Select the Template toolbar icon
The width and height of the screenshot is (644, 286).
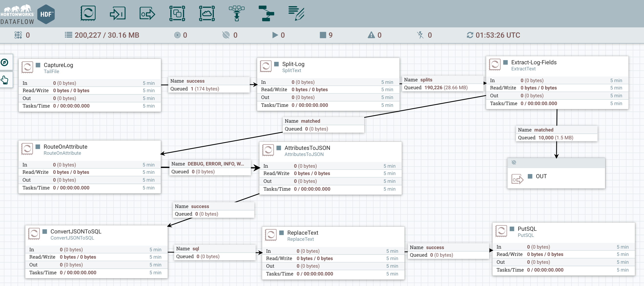[x=266, y=13]
